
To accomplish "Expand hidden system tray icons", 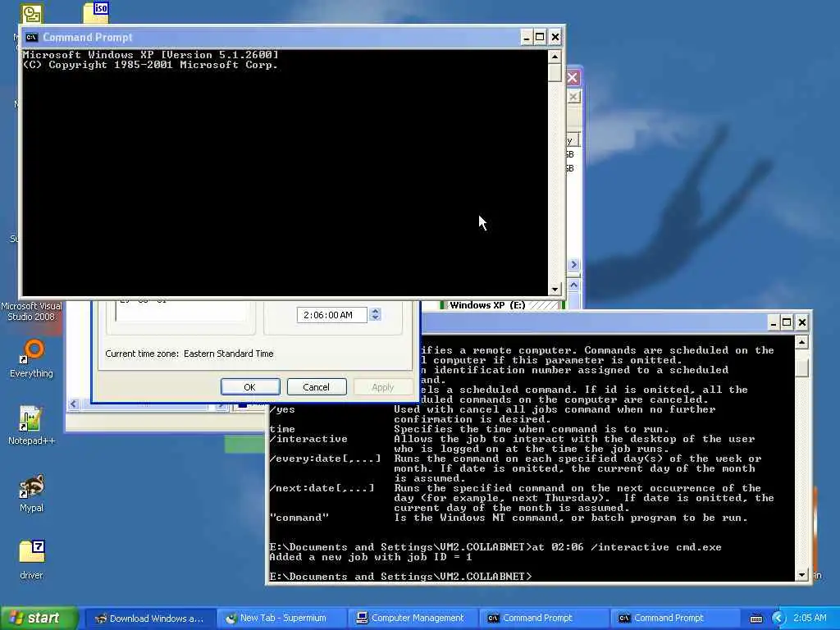I will point(778,619).
